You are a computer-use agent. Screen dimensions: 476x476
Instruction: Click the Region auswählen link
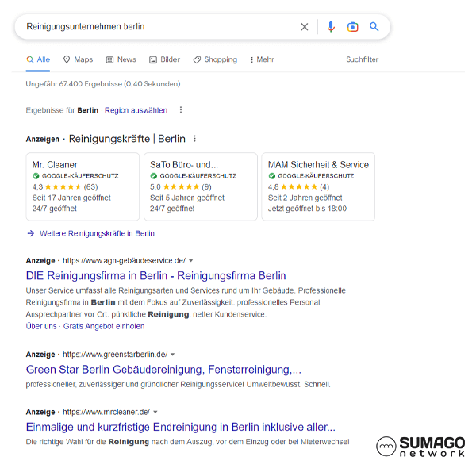coord(136,110)
